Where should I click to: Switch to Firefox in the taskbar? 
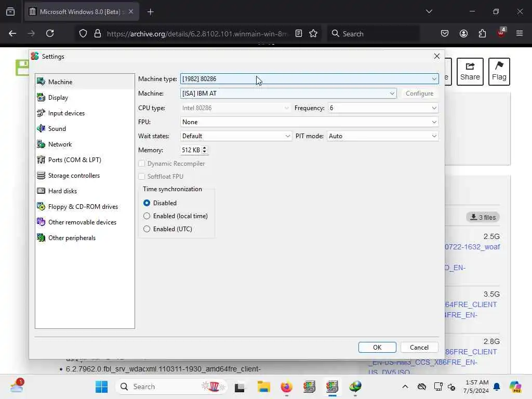(x=287, y=387)
